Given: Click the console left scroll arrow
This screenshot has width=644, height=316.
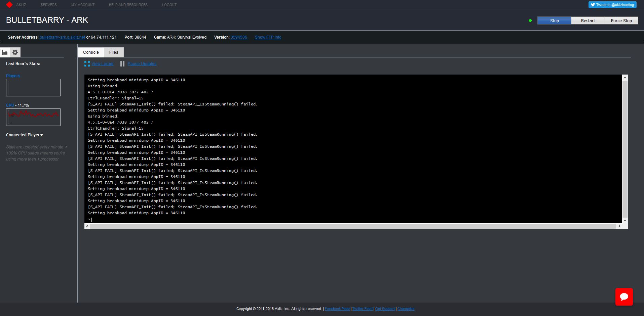Looking at the screenshot, I should [x=87, y=226].
